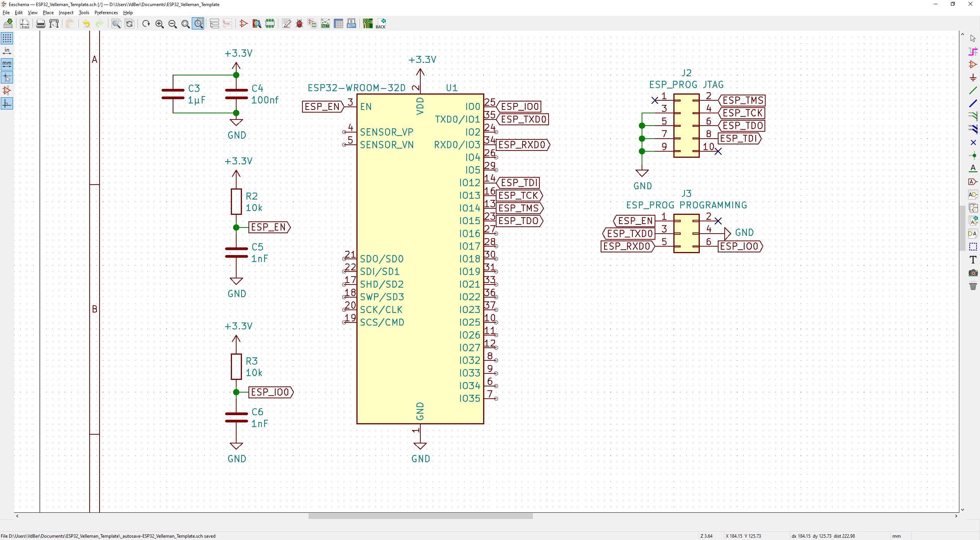Paste from clipboard toolbar icon

[70, 24]
